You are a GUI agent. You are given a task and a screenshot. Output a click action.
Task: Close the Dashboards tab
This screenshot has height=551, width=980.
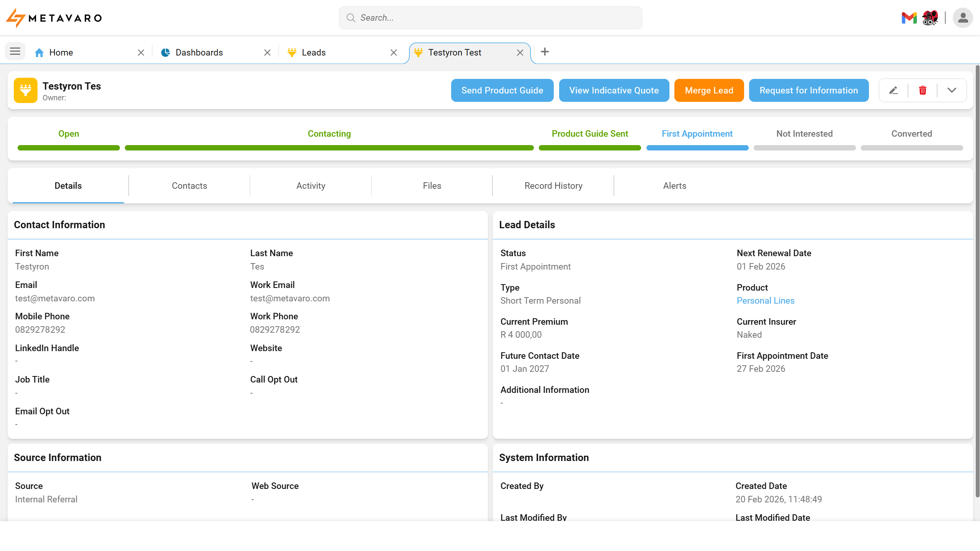267,52
